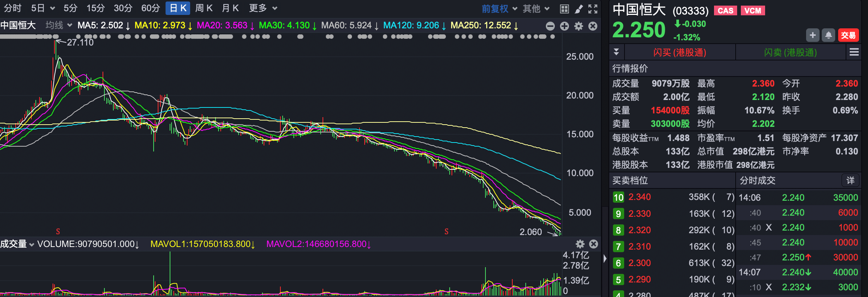This screenshot has width=868, height=297.
Task: Open 详 details for 分时成交
Action: click(850, 181)
